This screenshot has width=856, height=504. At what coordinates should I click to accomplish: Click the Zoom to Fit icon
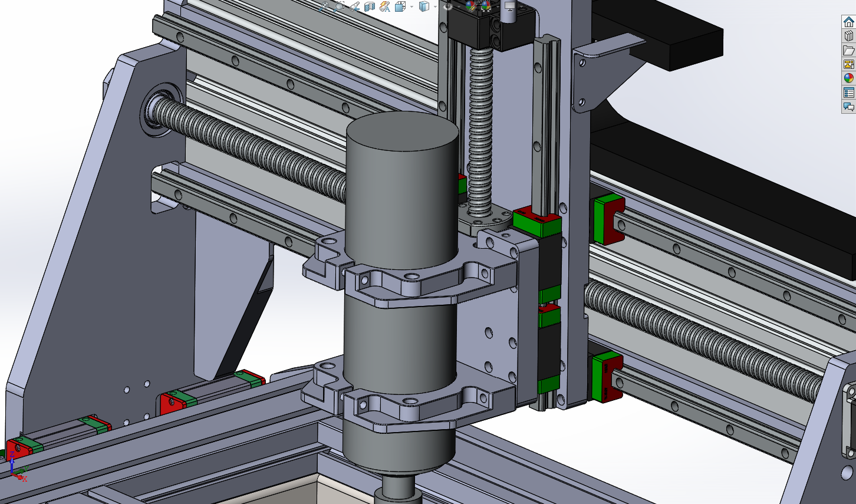point(324,6)
